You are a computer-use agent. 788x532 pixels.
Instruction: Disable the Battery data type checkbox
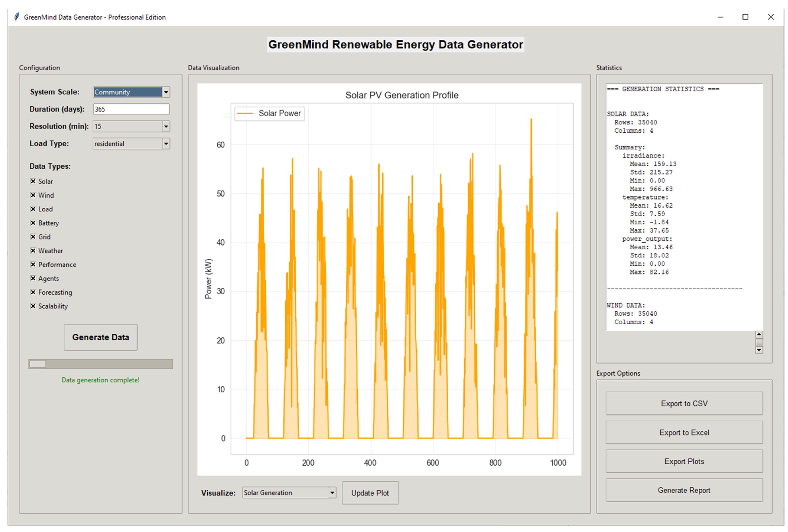(33, 223)
